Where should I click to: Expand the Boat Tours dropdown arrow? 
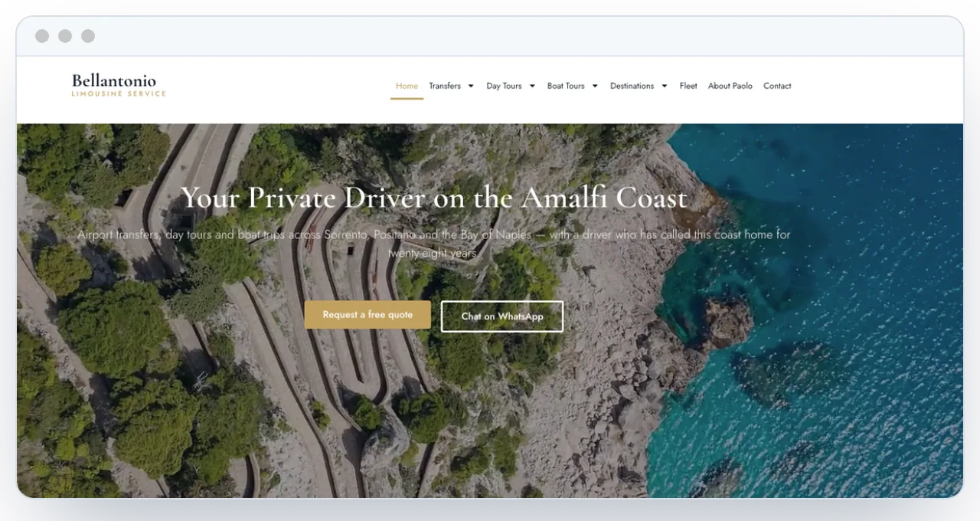[x=595, y=86]
